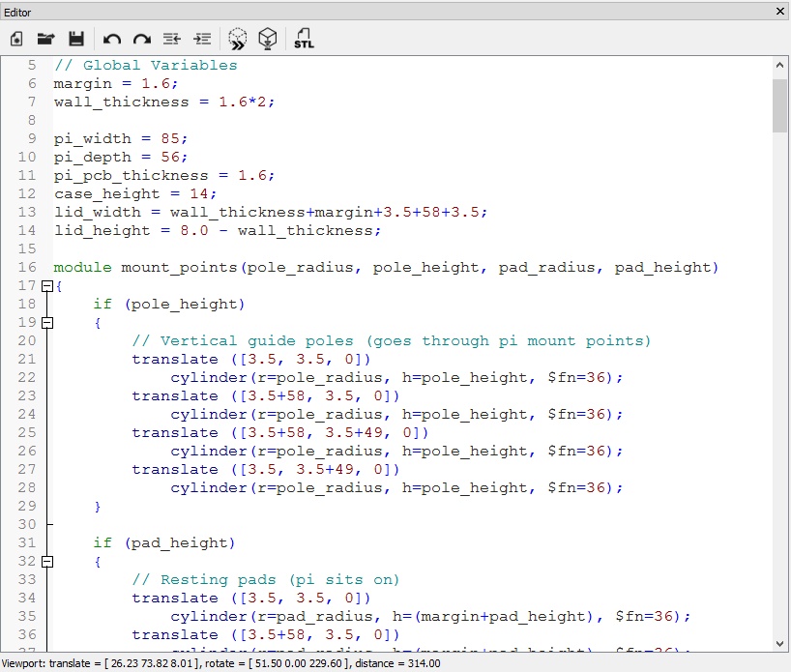Export the design as STL
The image size is (791, 672).
coord(304,40)
